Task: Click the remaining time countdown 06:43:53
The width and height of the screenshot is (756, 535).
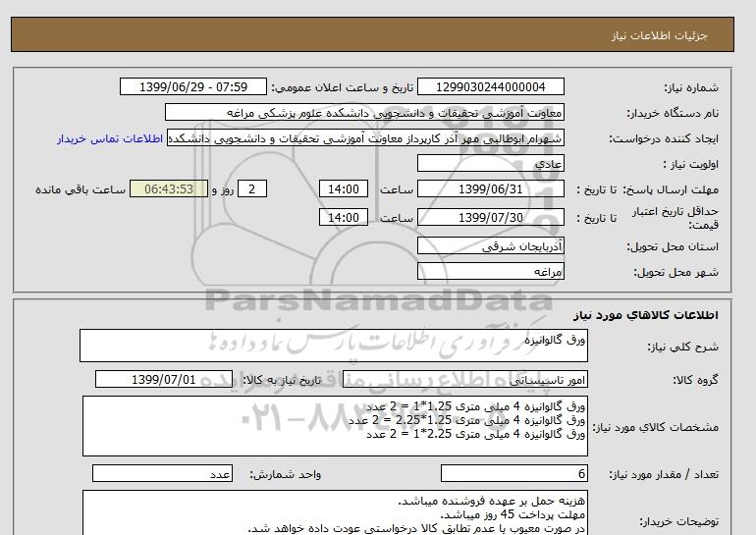Action: tap(169, 188)
